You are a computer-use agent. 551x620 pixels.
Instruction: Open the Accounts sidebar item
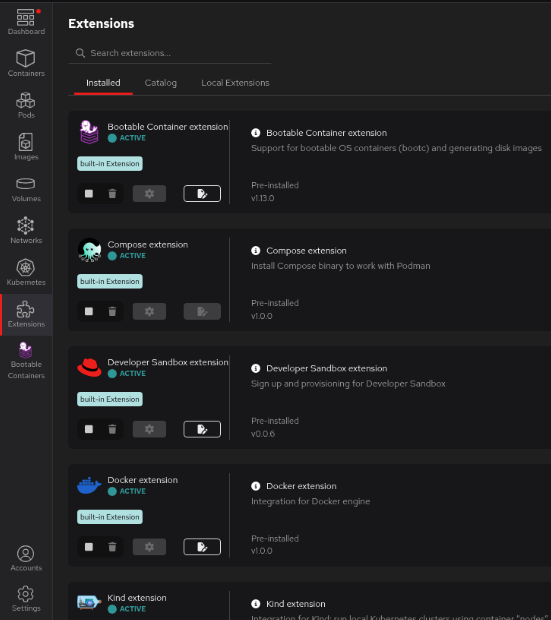pos(26,558)
